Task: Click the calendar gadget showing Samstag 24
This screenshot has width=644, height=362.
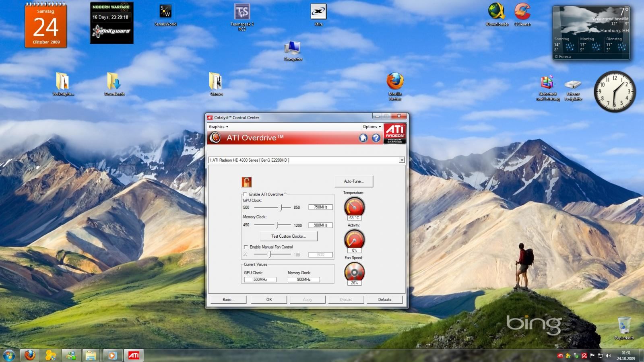Action: click(x=46, y=25)
